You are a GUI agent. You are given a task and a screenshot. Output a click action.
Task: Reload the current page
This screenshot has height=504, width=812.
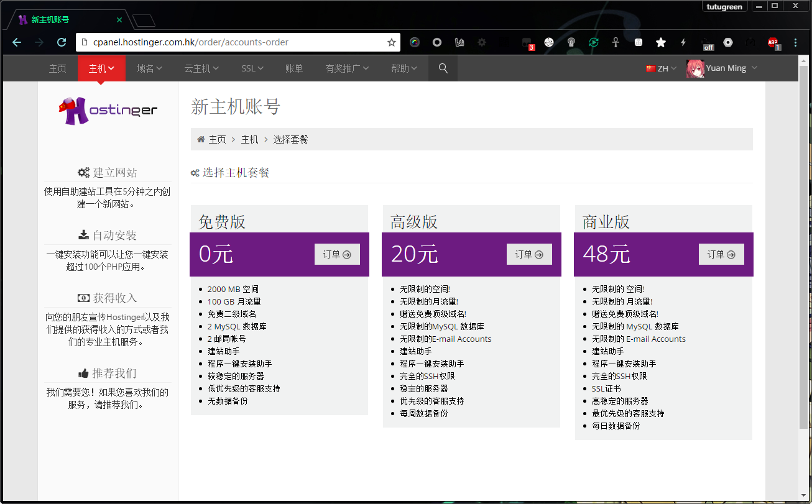(x=62, y=42)
